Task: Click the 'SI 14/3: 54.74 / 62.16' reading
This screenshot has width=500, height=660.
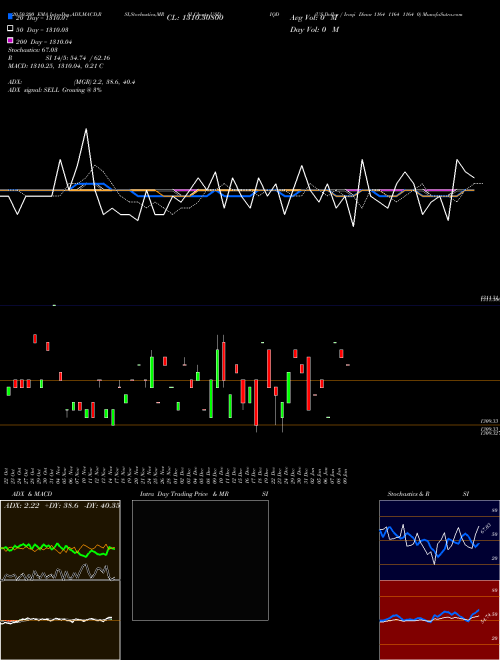Action: [78, 58]
